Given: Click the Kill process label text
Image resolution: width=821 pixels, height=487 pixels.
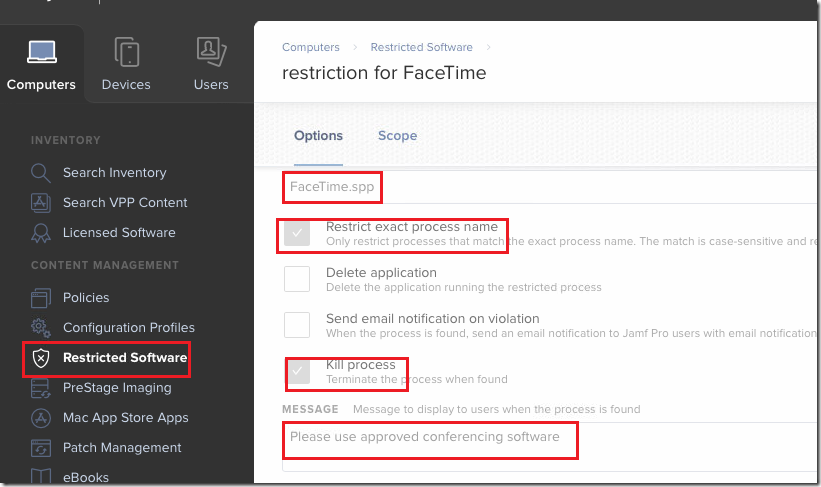Looking at the screenshot, I should (x=361, y=364).
